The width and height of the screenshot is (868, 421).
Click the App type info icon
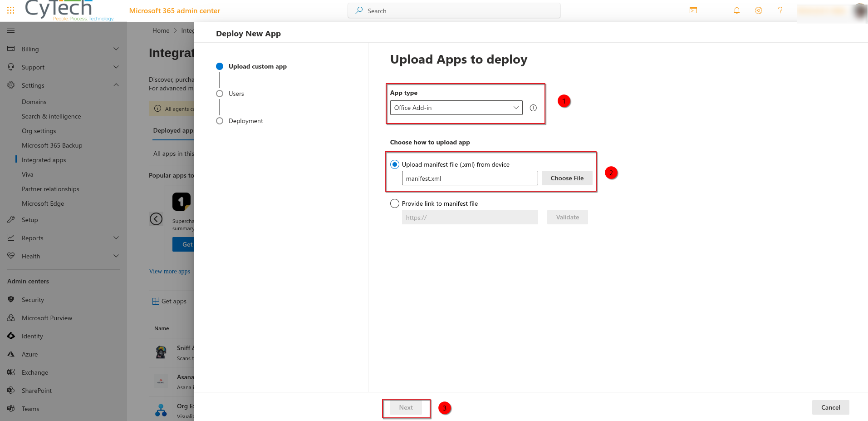click(x=533, y=108)
